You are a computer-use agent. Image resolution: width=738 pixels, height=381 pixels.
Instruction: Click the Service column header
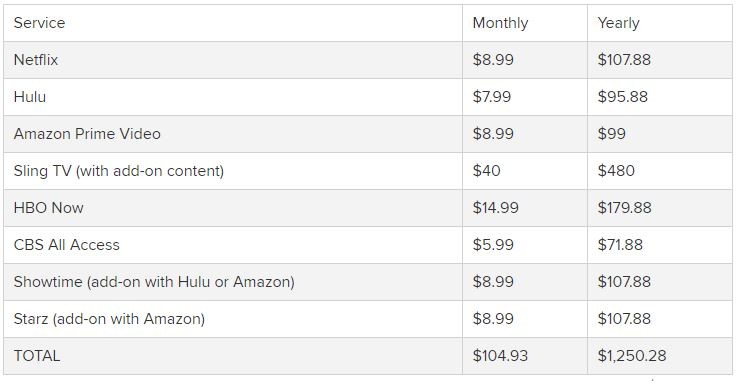(40, 23)
